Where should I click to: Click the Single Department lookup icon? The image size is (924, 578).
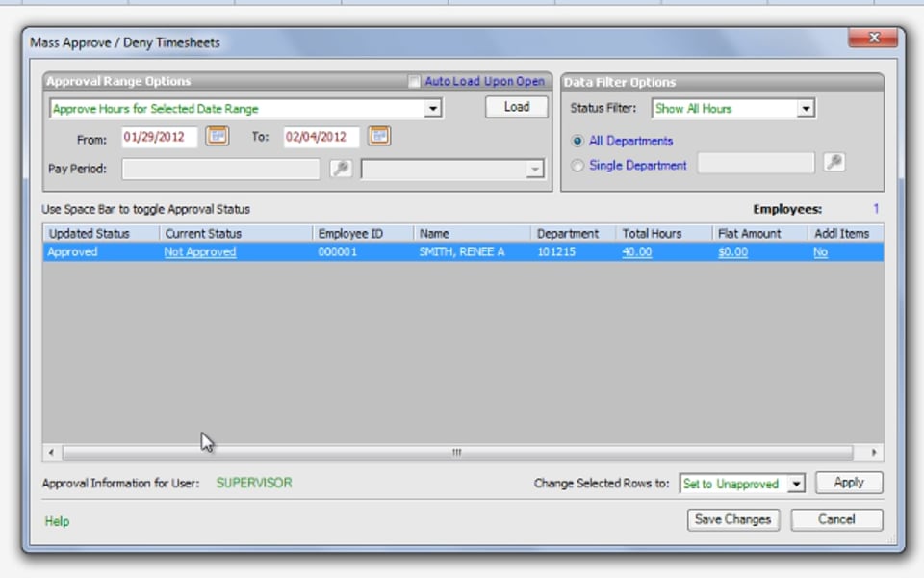coord(834,162)
